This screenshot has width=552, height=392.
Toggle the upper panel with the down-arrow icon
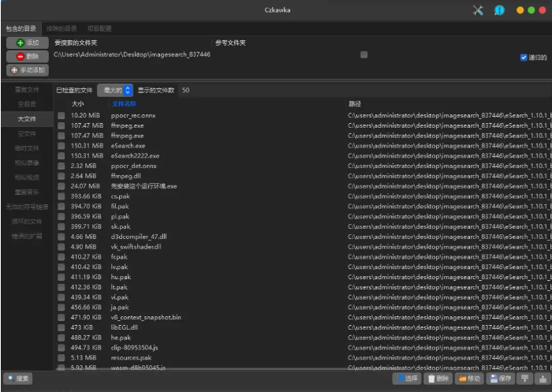[525, 379]
